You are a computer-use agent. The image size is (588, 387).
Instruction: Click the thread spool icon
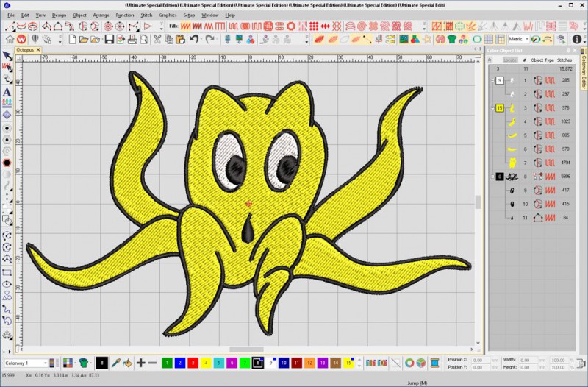point(434,363)
